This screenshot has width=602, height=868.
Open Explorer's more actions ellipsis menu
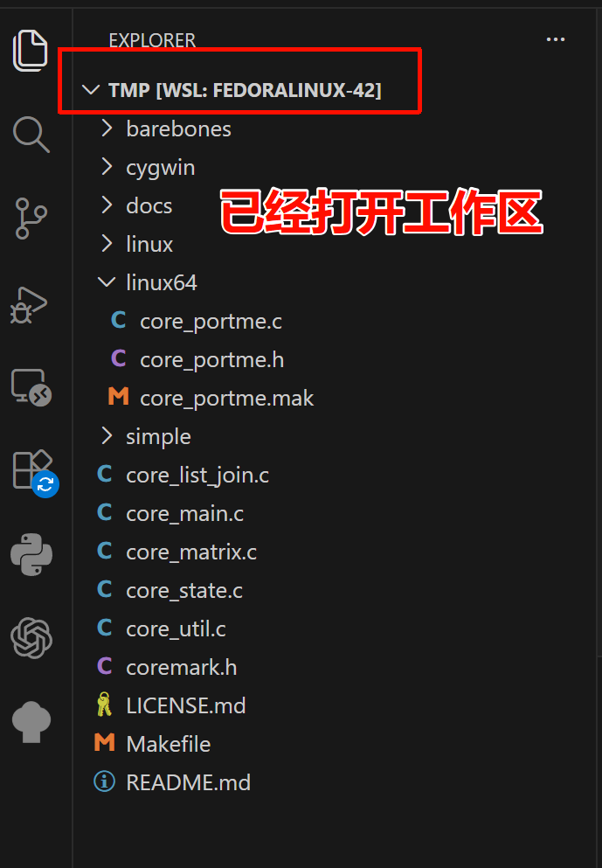click(x=555, y=40)
